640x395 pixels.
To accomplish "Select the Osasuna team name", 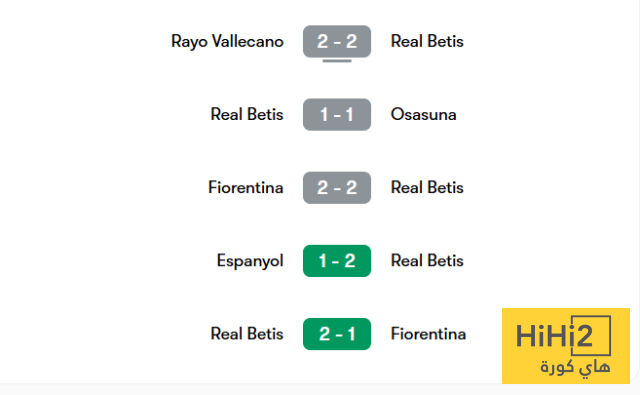I will 423,114.
